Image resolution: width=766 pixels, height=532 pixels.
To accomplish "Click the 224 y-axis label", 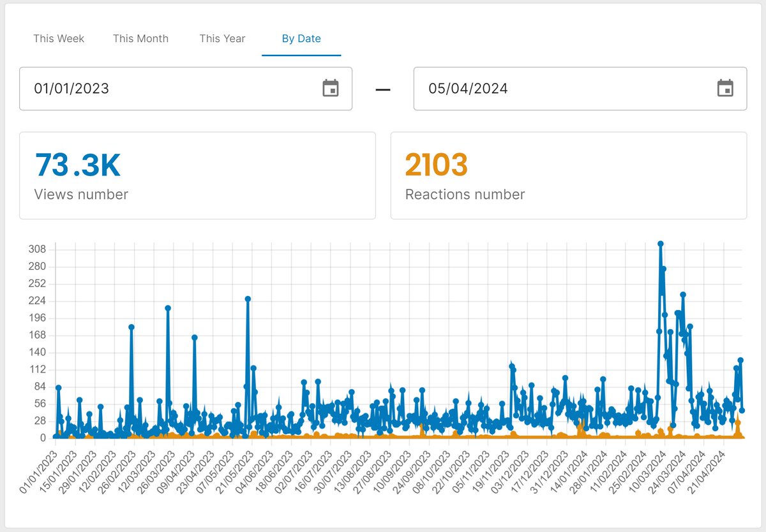I will coord(37,301).
